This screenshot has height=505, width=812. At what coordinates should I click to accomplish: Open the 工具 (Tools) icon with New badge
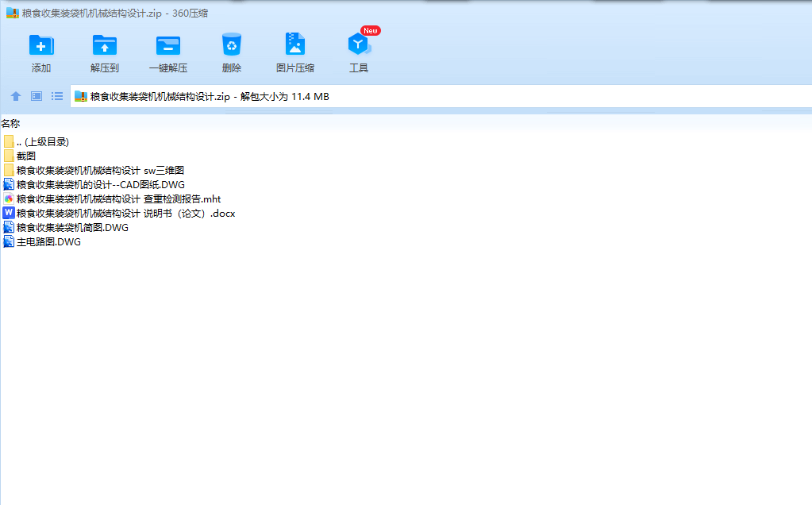pyautogui.click(x=359, y=44)
